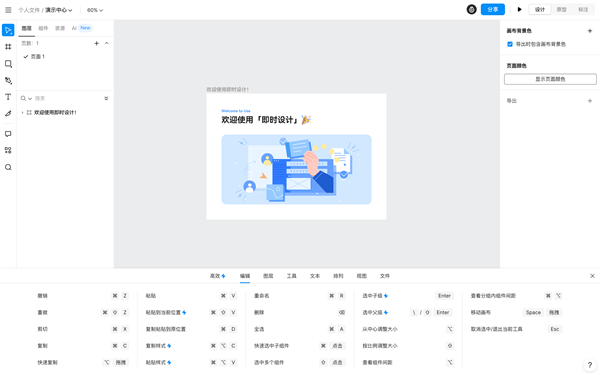This screenshot has width=600, height=375.
Task: Switch to 组件 panel tab
Action: 43,28
